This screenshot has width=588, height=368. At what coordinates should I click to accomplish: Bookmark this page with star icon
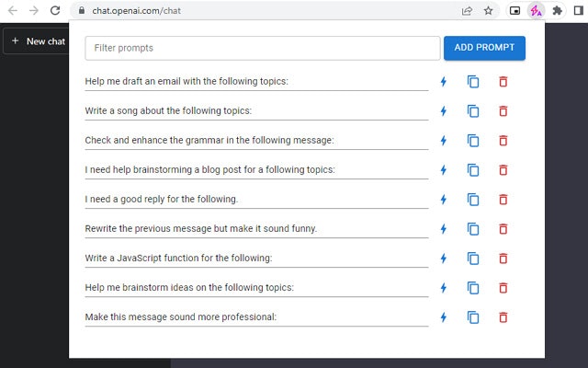(488, 10)
